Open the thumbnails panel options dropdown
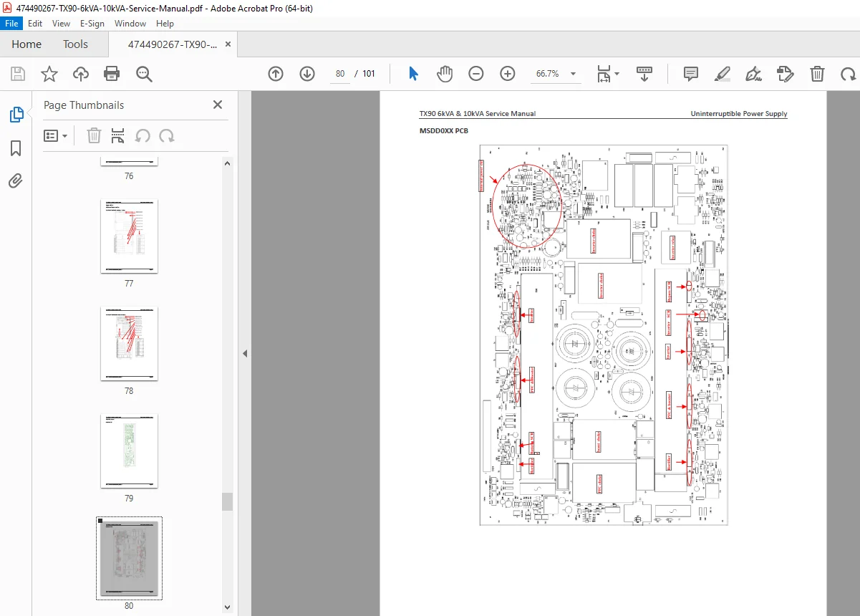 click(56, 135)
